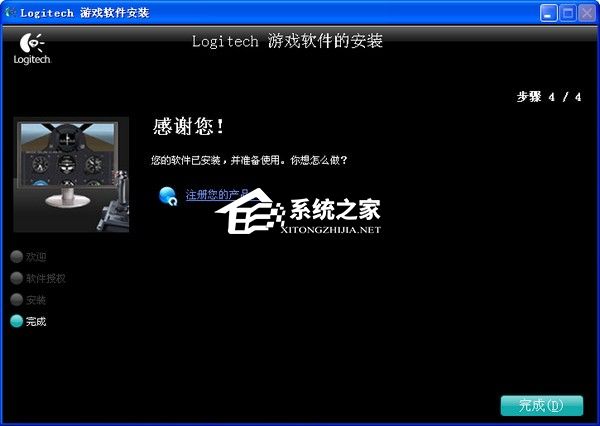Screen dimensions: 600x426
Task: Click the installer icon in the title bar
Action: [x=10, y=12]
